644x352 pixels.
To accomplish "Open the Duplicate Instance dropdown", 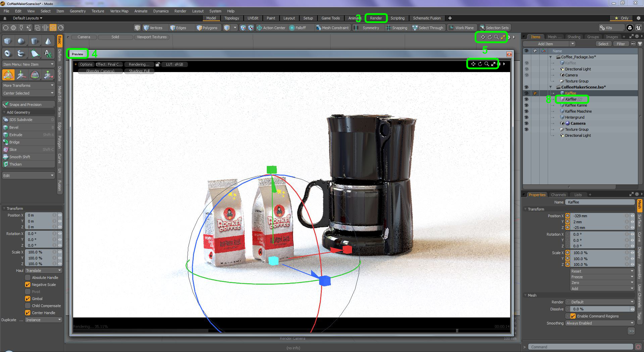I will [44, 320].
